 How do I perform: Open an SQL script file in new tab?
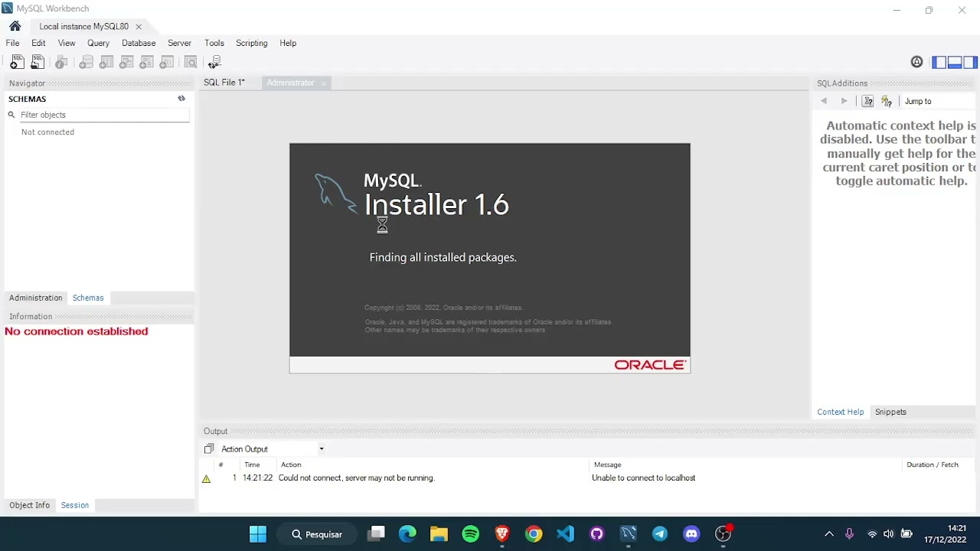pos(38,62)
